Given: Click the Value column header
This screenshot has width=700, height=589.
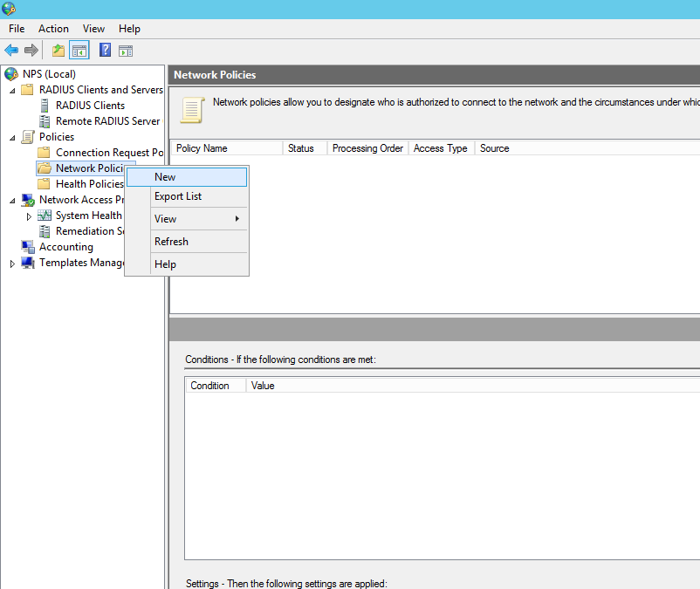Looking at the screenshot, I should coord(473,386).
